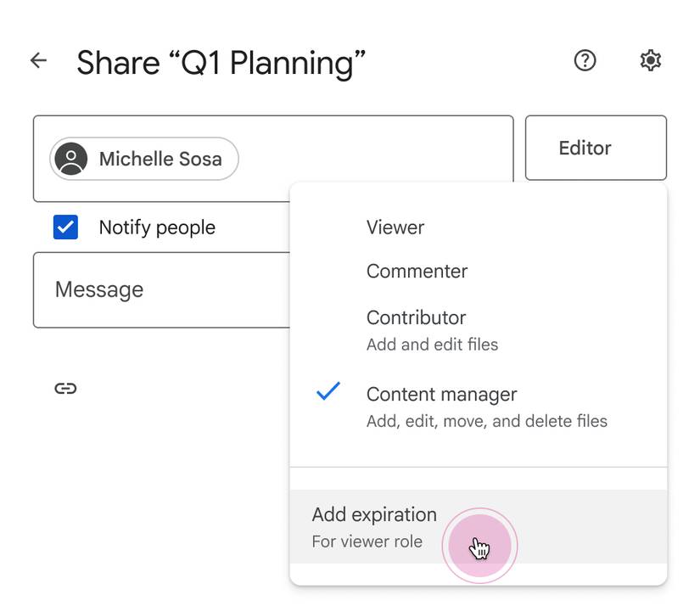This screenshot has width=700, height=606.
Task: Click Michelle Sosa's avatar icon
Action: [71, 159]
